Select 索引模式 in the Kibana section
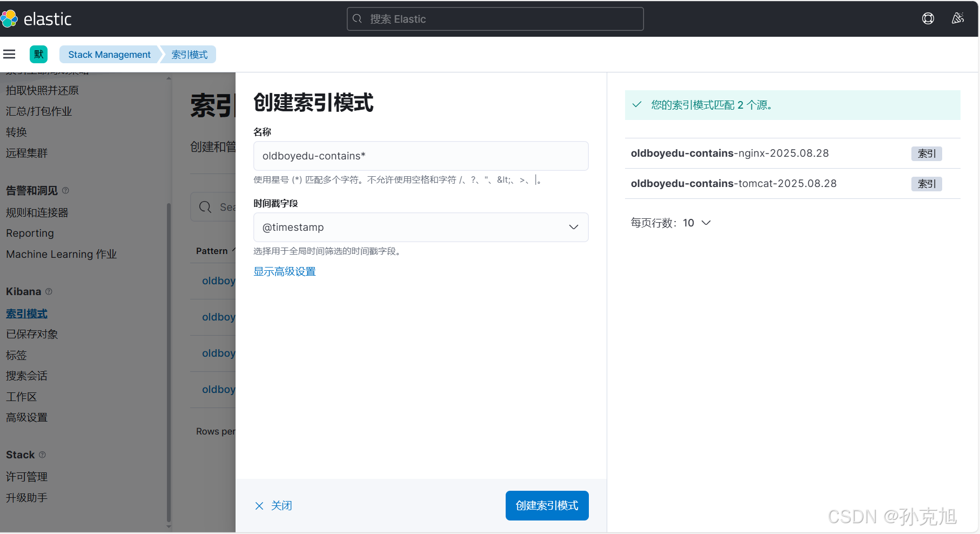The height and width of the screenshot is (534, 980). click(x=26, y=314)
